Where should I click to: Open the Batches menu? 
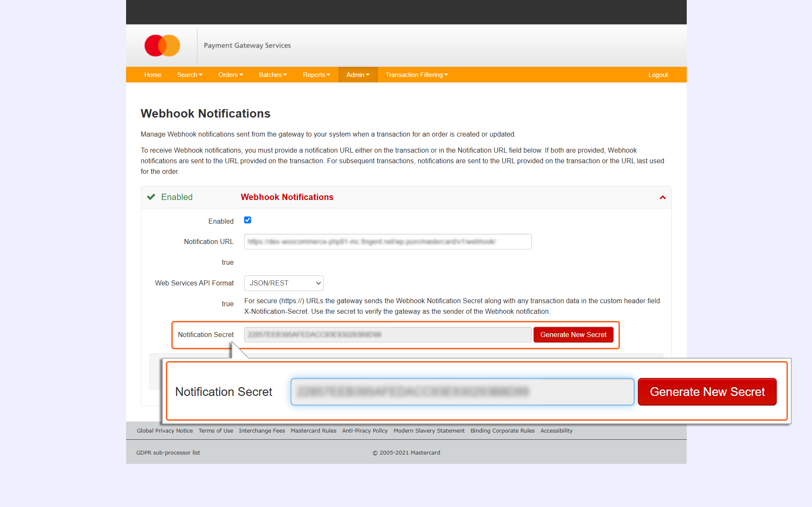click(273, 75)
